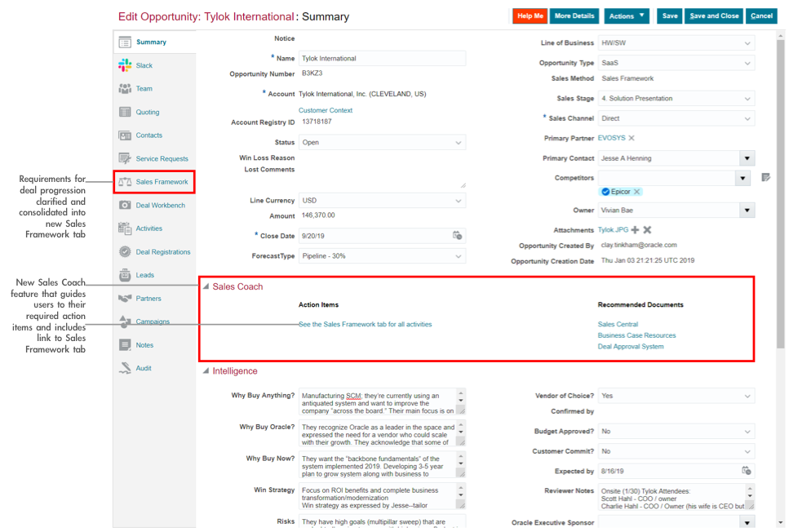Click the Win Strategy text area
Screen dimensions: 789x532
pyautogui.click(x=383, y=497)
